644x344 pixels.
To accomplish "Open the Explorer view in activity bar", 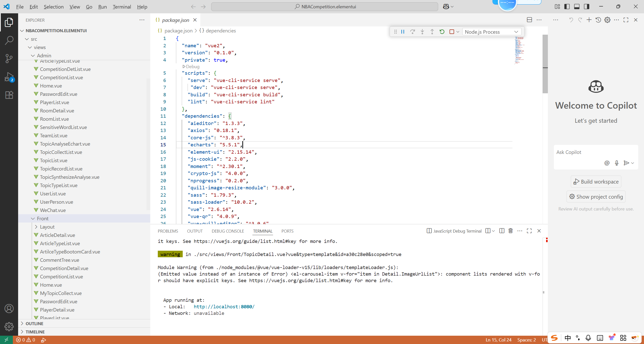I will (x=9, y=22).
